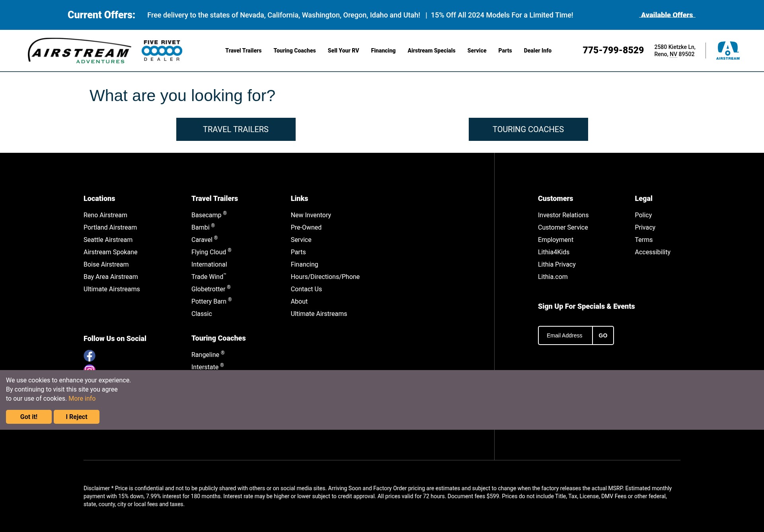Open Parts link in footer Links

298,252
